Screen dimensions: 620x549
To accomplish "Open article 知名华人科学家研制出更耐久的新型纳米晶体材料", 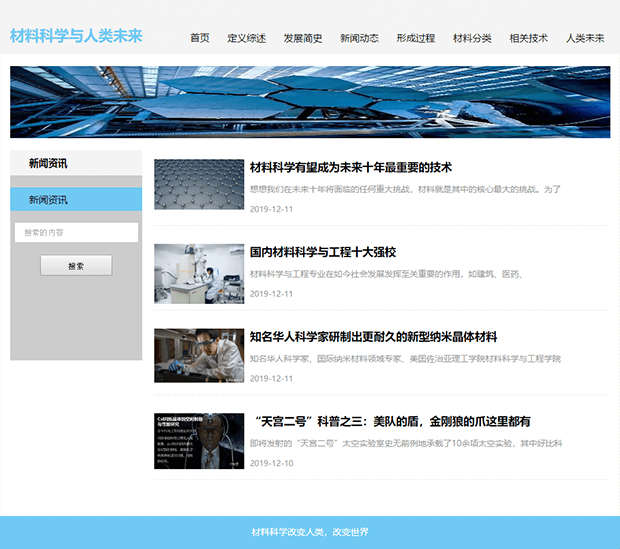I will click(x=373, y=337).
